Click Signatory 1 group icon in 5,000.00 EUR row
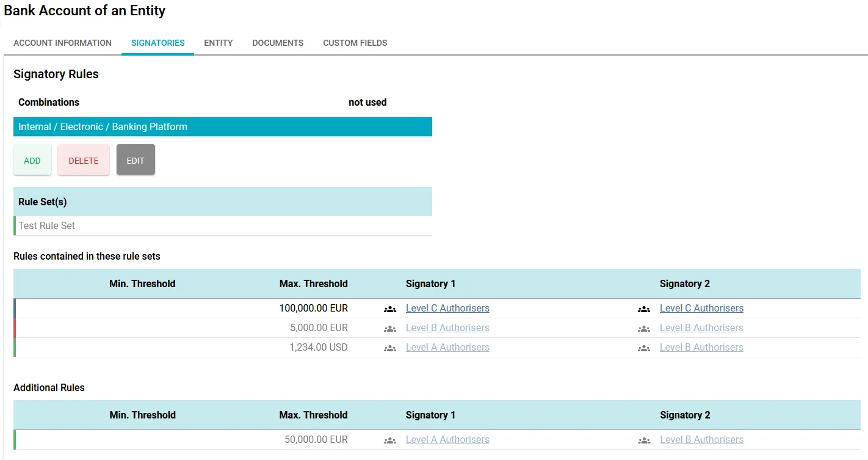 pos(390,329)
